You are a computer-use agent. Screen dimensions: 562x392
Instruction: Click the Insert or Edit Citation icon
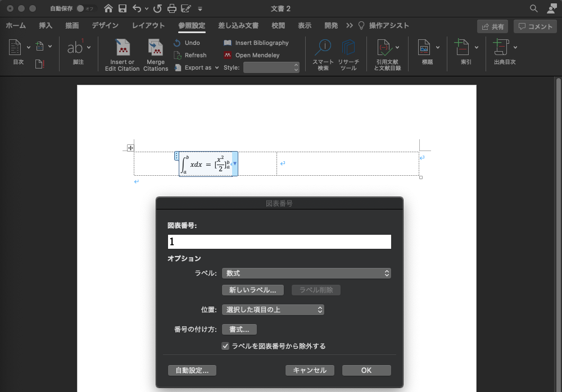122,48
